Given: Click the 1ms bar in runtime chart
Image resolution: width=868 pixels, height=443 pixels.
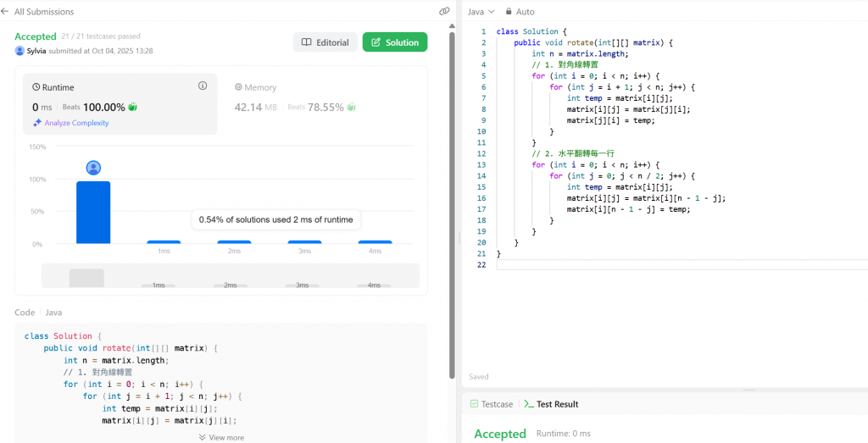Looking at the screenshot, I should [164, 242].
